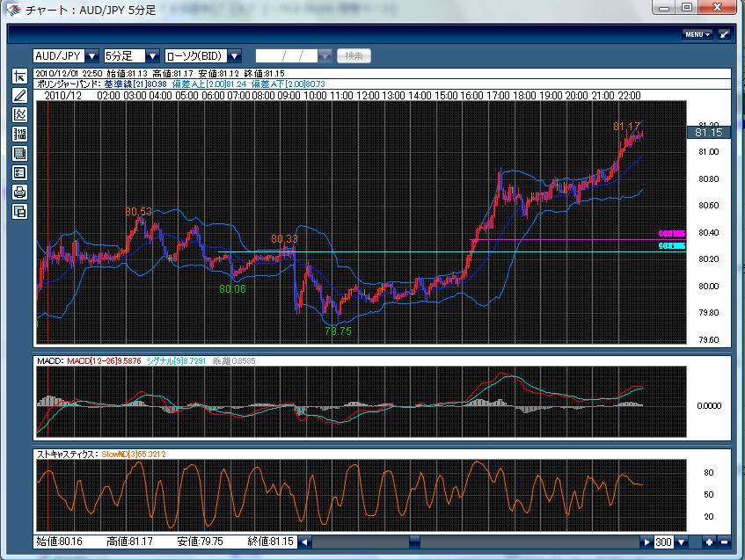Click the 検索 search button

pos(354,56)
